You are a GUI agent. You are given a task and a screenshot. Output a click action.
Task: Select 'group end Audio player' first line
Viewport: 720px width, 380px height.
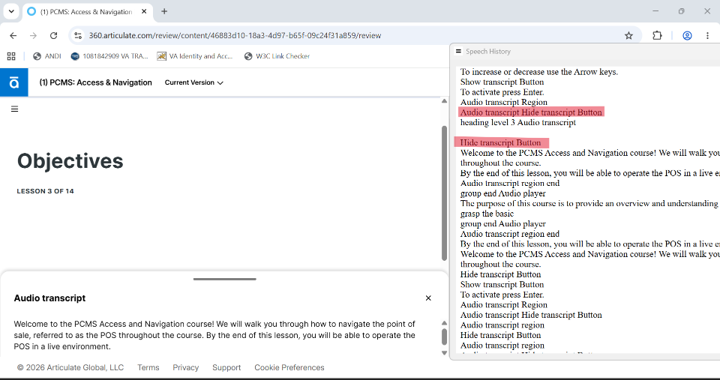click(x=503, y=194)
